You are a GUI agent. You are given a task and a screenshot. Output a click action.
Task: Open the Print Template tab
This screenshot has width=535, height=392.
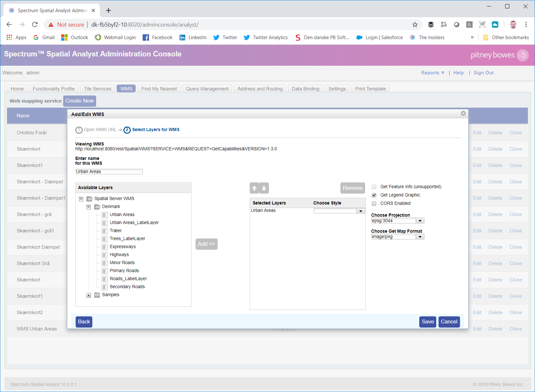click(x=370, y=89)
